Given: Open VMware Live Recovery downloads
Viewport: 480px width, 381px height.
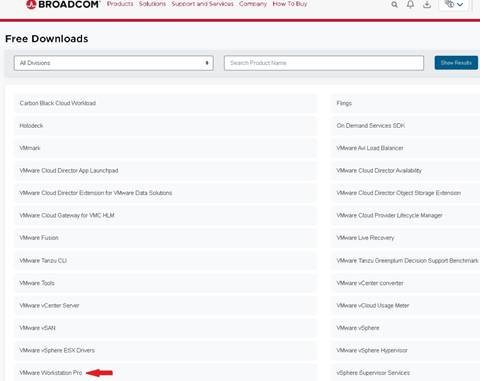Looking at the screenshot, I should coord(406,238).
